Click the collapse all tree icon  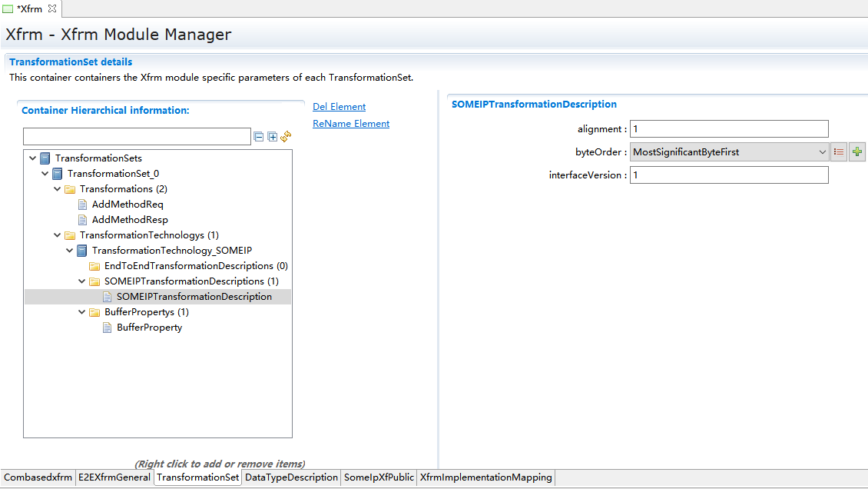tap(259, 137)
